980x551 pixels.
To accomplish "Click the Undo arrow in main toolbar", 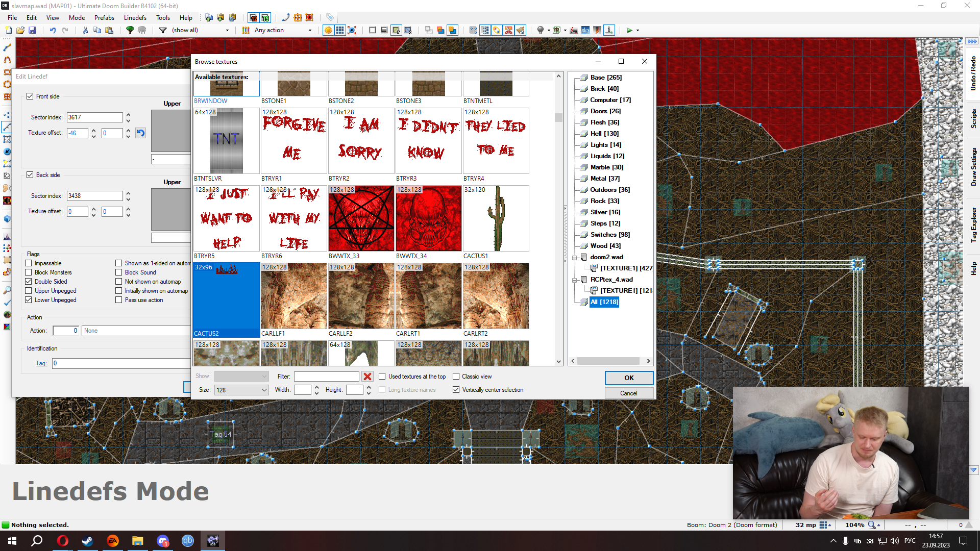I will pos(53,31).
